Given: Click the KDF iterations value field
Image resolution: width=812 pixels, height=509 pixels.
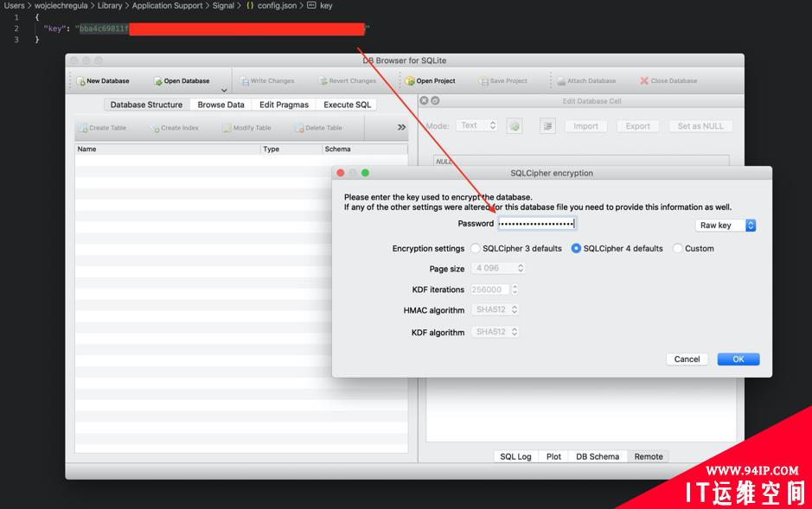Looking at the screenshot, I should click(490, 289).
